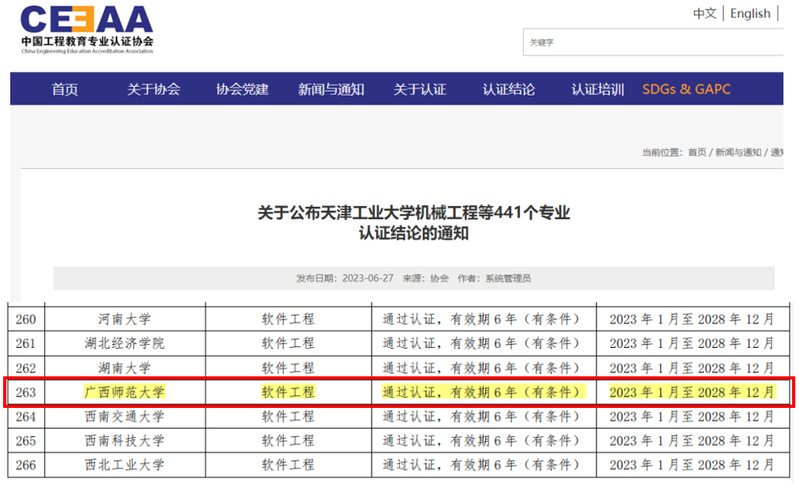Select row number 260
799x486 pixels.
tap(25, 319)
